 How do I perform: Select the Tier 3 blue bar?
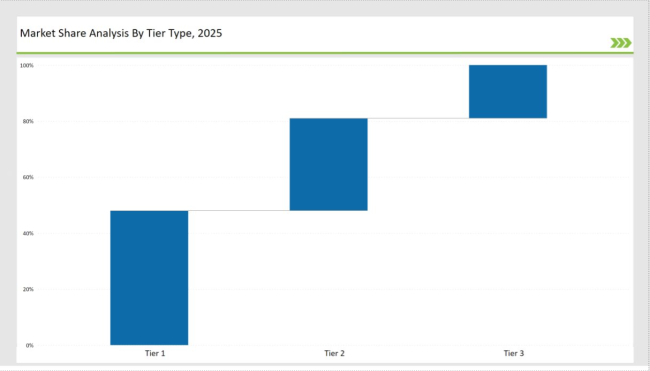click(508, 92)
